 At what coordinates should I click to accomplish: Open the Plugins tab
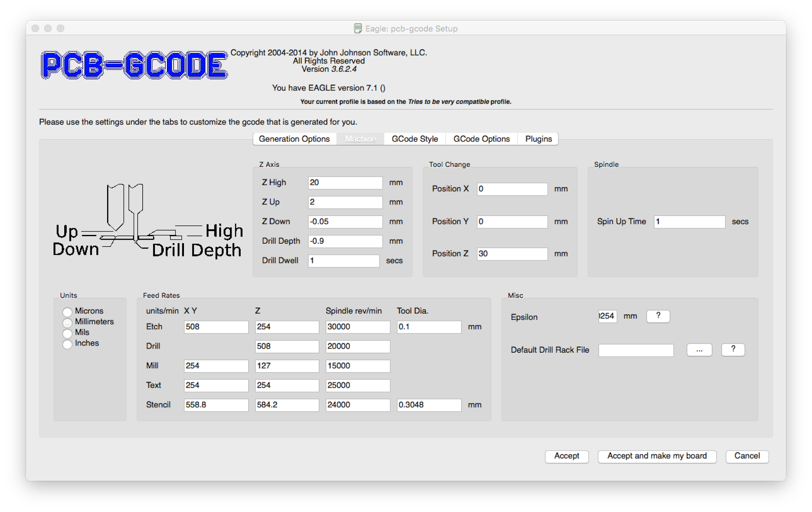point(538,139)
